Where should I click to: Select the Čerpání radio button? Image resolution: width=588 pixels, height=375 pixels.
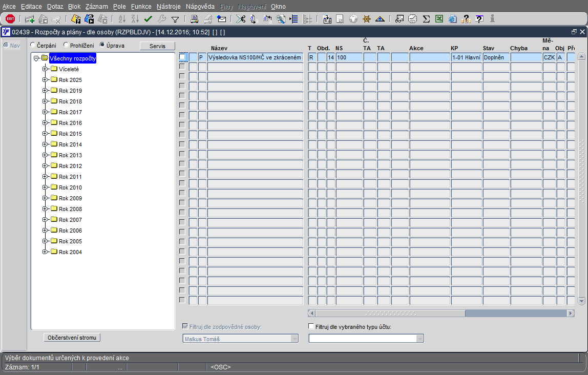pyautogui.click(x=33, y=45)
